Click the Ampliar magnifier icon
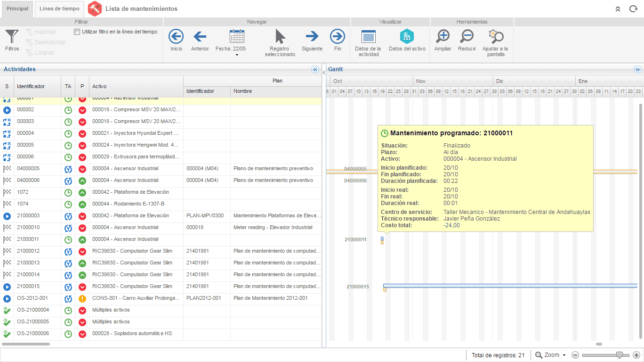Image resolution: width=644 pixels, height=362 pixels. tap(443, 36)
